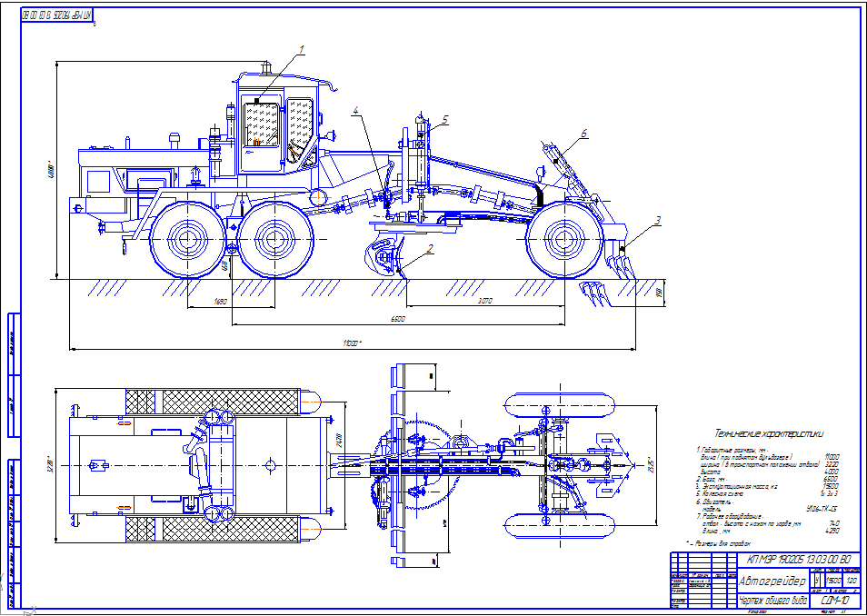Screen dimensions: 867x616
Task: Click callout number 3 near the ripper teeth
Action: [x=657, y=221]
